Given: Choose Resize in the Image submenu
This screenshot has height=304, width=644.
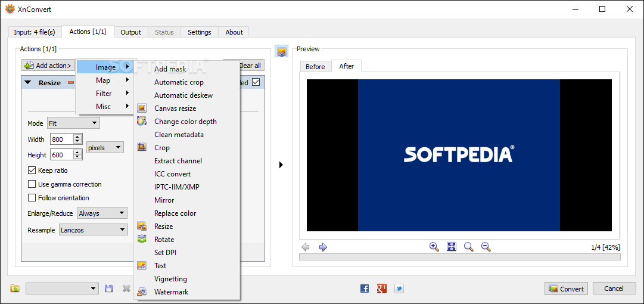Looking at the screenshot, I should point(187,227).
